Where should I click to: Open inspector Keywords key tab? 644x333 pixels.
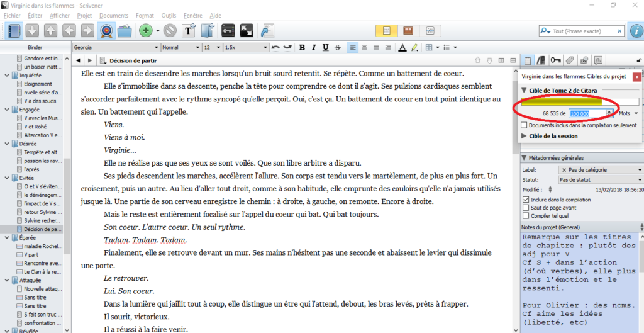pos(556,61)
